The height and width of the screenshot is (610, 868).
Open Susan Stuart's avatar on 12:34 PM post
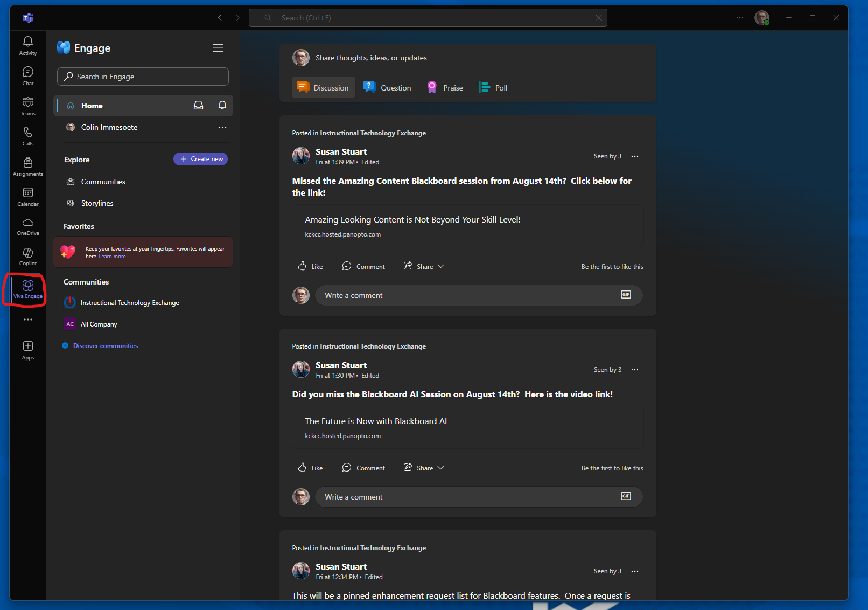pos(301,571)
